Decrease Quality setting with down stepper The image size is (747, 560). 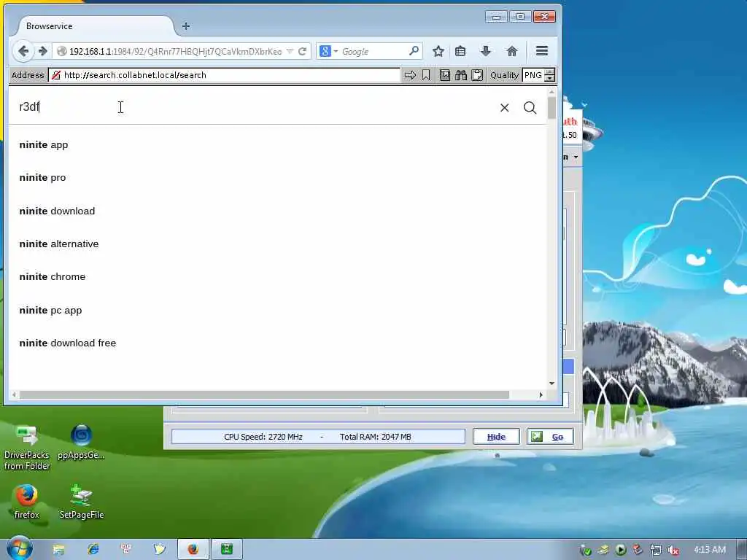pyautogui.click(x=550, y=78)
